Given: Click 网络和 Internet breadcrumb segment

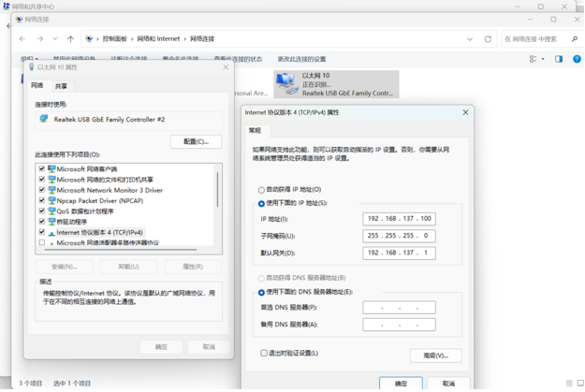Looking at the screenshot, I should 158,38.
